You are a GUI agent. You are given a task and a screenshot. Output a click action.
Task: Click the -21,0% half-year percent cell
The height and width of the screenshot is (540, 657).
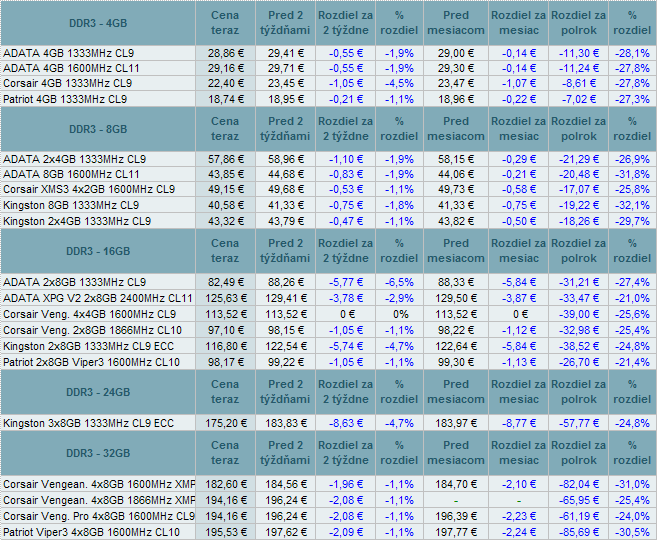[632, 298]
